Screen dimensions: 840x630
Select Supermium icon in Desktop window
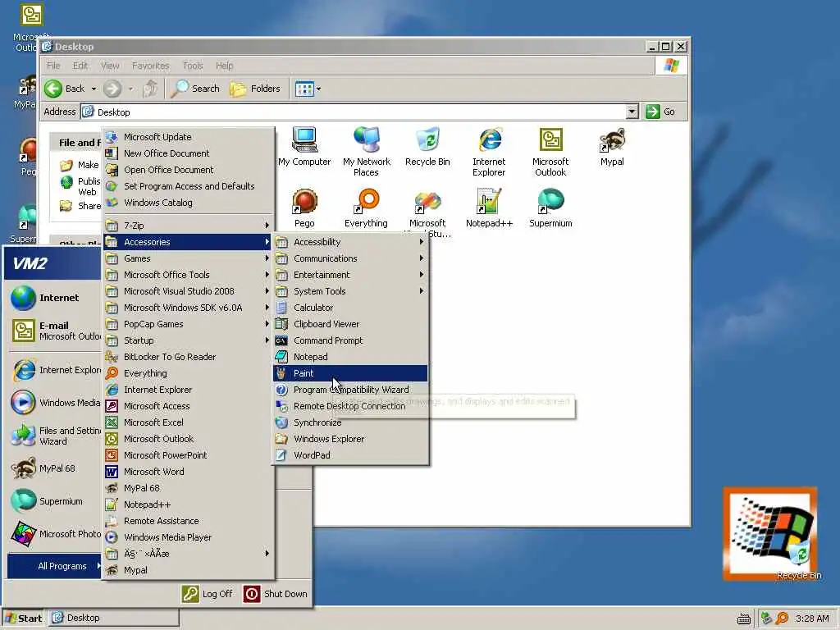550,208
